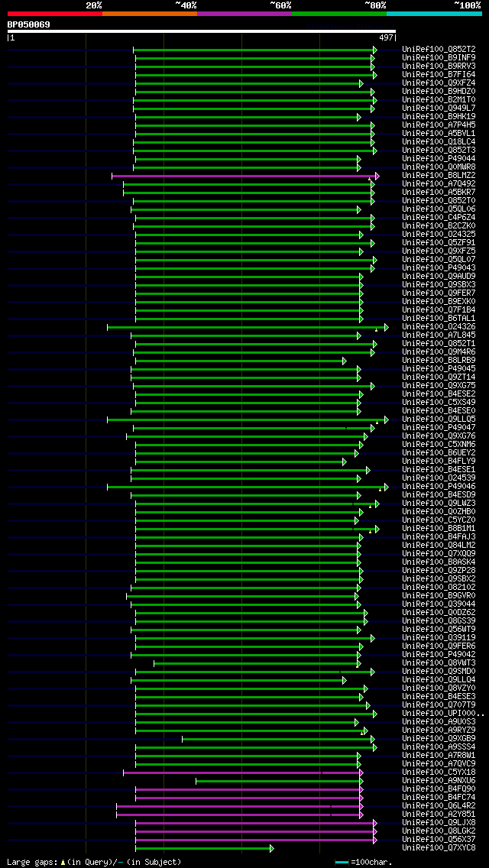This screenshot has width=489, height=868.
Task: Click the UniRef100_Q9M4R6 label
Action: 439,353
